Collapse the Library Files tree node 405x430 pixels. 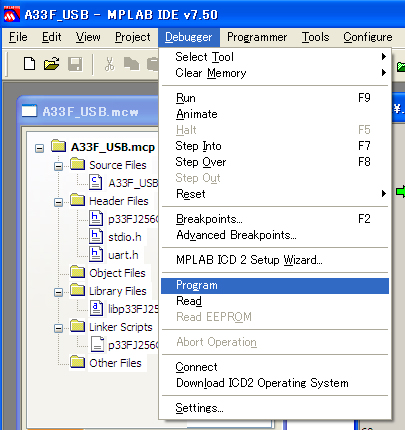tap(58, 292)
